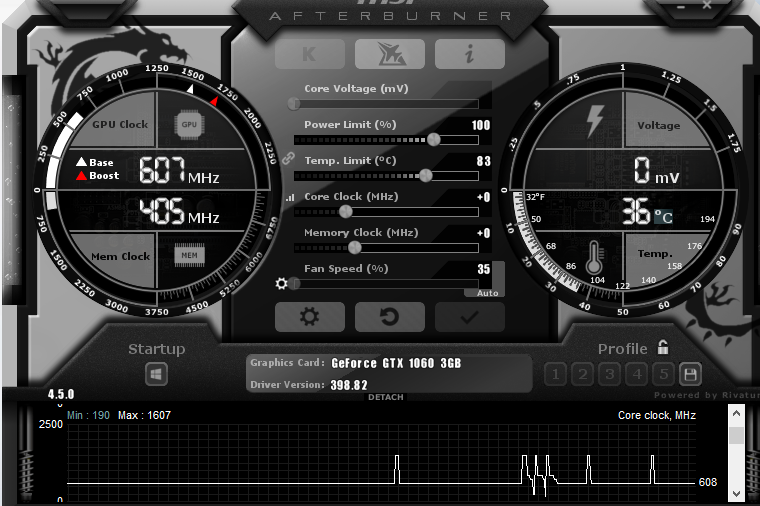Screen dimensions: 760x506
Task: Click the Core Voltage slider handle
Action: (294, 103)
